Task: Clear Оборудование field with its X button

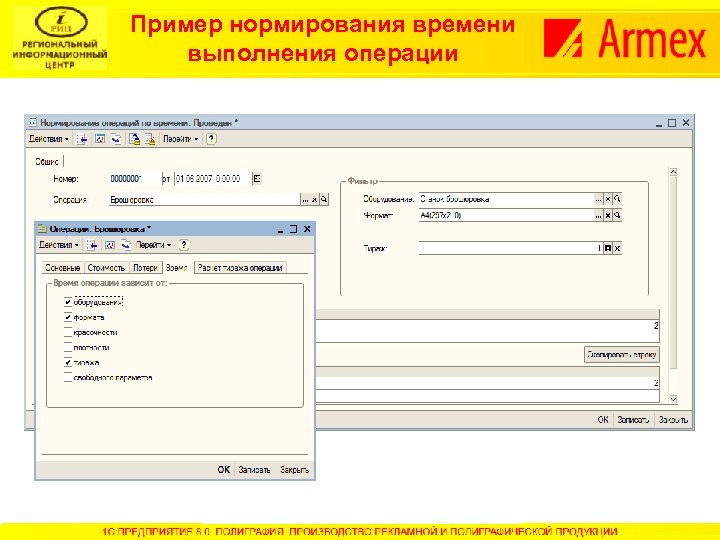Action: (608, 199)
